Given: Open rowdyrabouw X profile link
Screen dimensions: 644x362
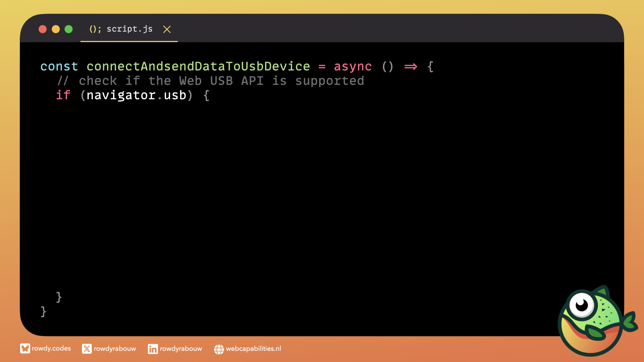Looking at the screenshot, I should click(115, 349).
